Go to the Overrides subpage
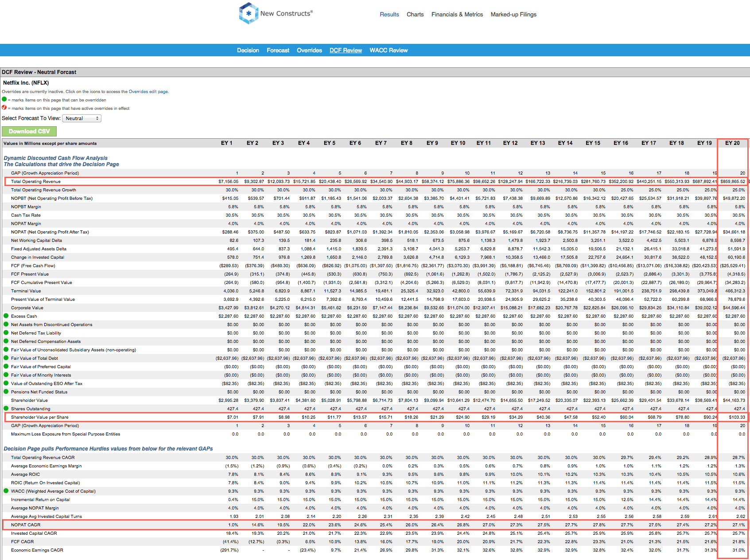 309,51
